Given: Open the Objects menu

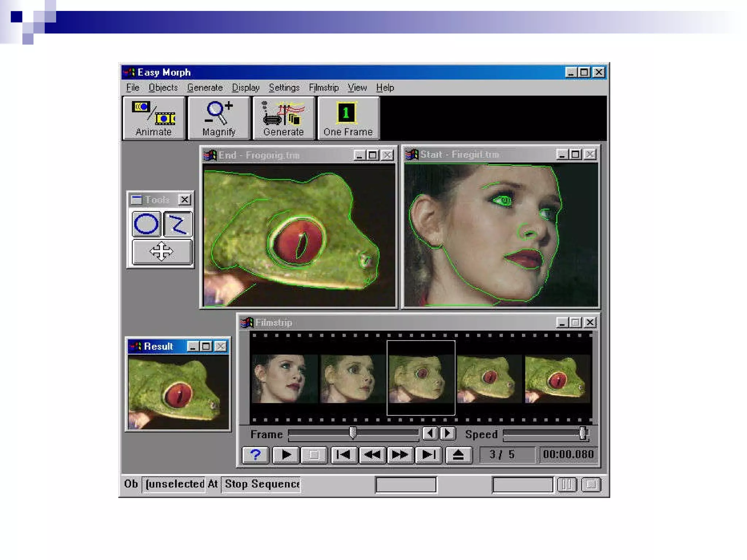Looking at the screenshot, I should pyautogui.click(x=163, y=88).
